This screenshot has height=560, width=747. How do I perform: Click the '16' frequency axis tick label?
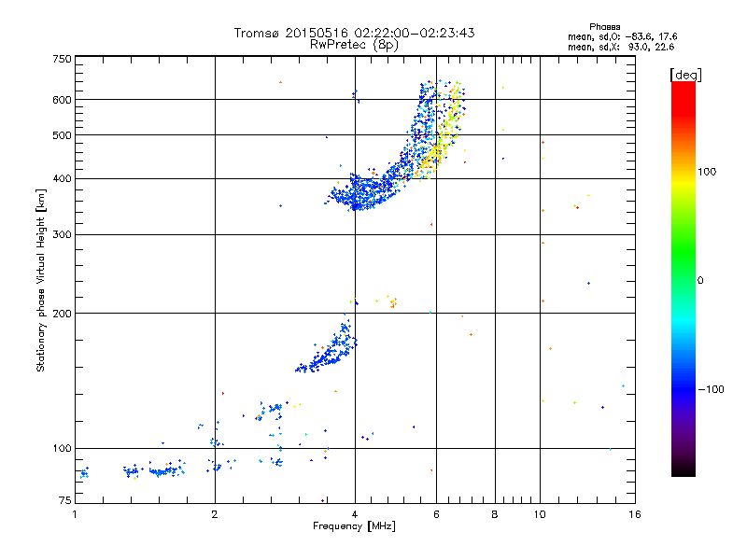pyautogui.click(x=635, y=514)
